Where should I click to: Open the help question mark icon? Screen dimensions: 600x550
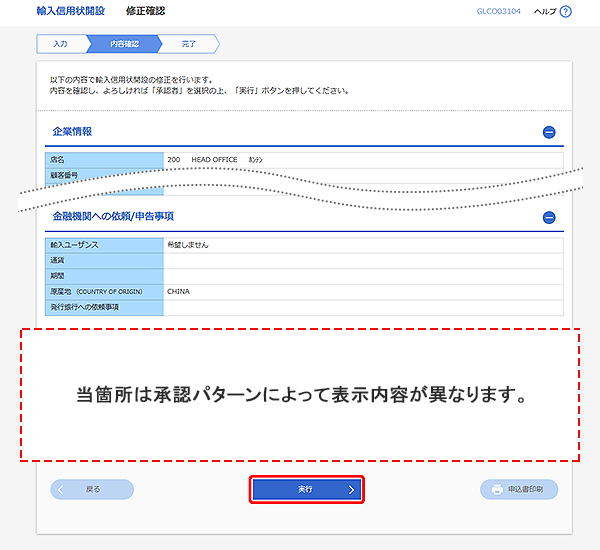[565, 11]
